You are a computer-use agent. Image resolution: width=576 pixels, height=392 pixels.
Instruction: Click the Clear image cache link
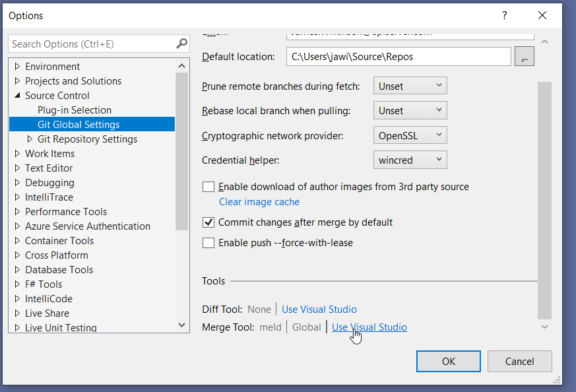(259, 202)
